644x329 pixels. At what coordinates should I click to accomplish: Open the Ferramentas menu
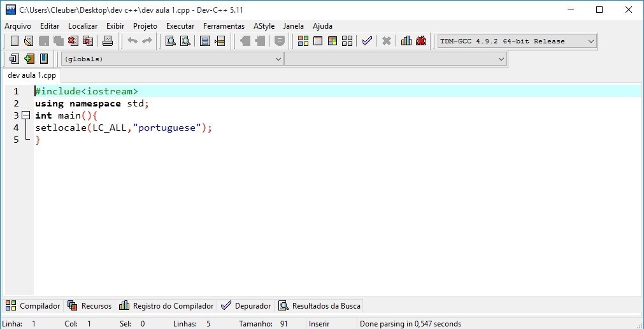(224, 26)
